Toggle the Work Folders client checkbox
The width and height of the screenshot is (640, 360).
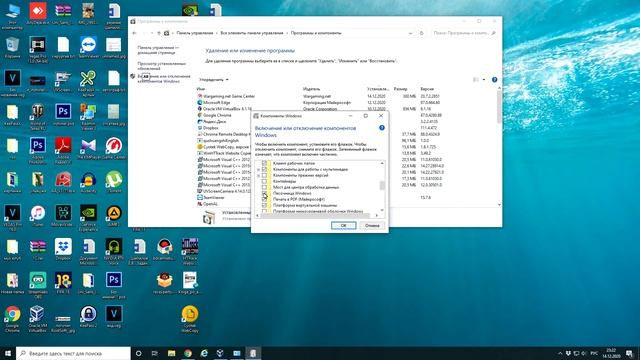coord(264,163)
